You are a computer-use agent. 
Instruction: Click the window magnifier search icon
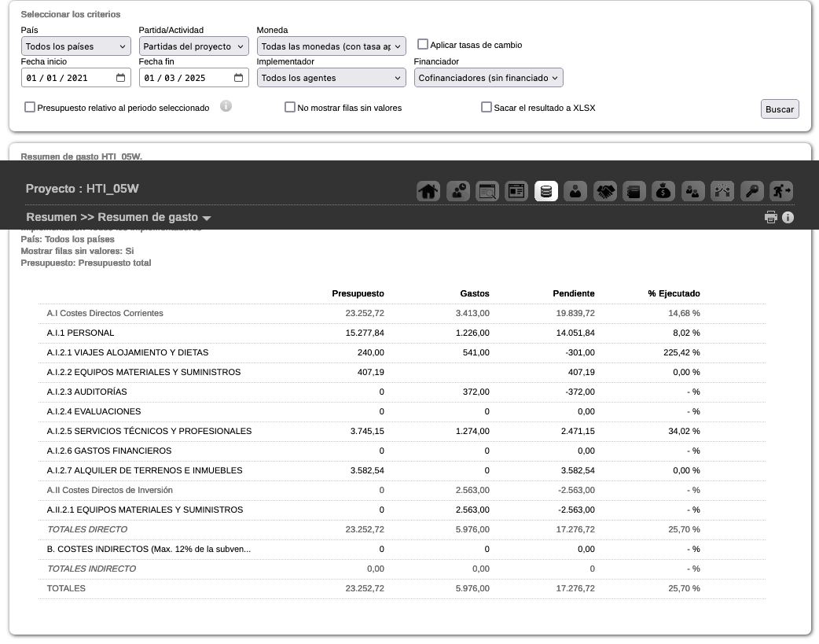point(487,191)
